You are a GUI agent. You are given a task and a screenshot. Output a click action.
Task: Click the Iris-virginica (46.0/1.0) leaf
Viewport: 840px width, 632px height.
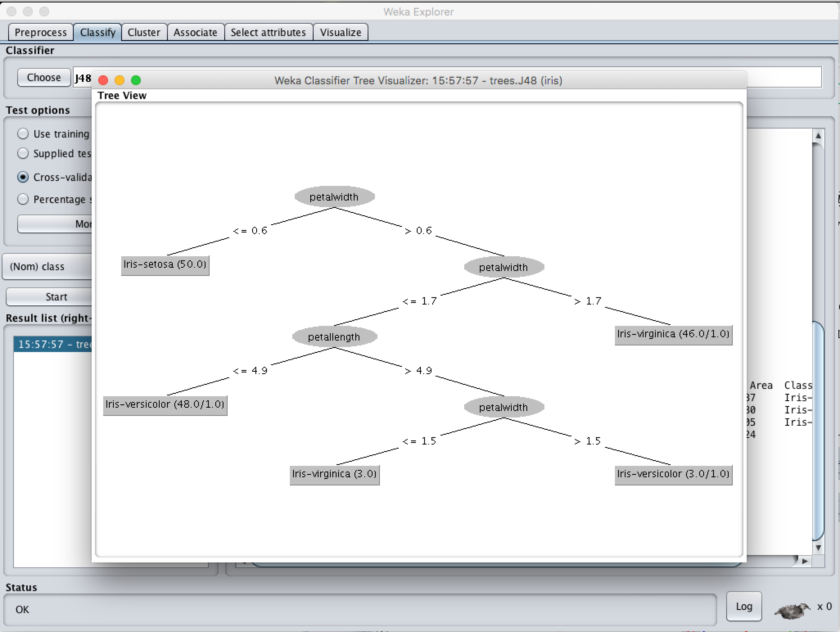coord(673,334)
